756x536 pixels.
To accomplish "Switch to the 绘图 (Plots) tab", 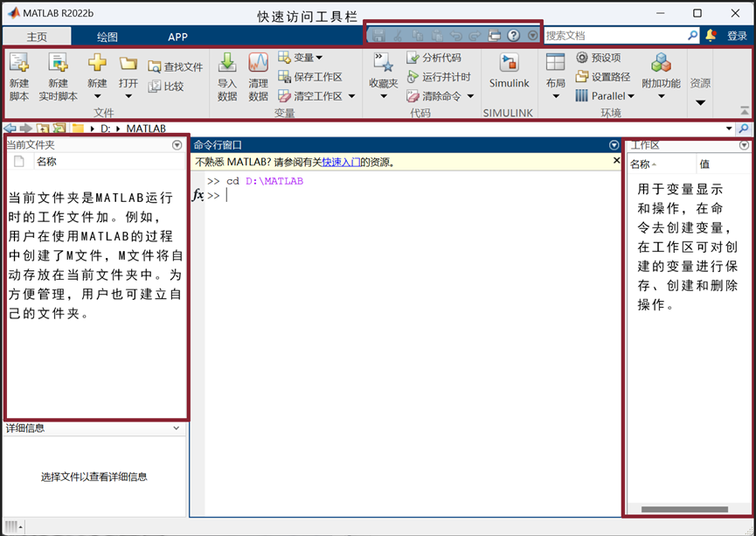I will point(107,37).
